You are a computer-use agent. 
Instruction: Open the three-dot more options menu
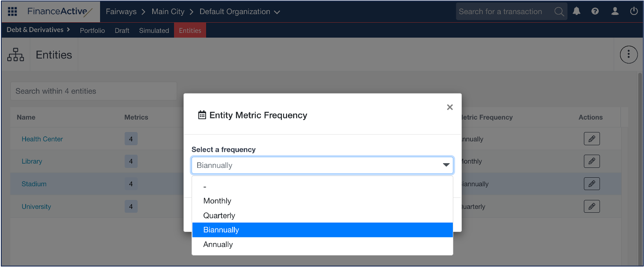coord(629,54)
